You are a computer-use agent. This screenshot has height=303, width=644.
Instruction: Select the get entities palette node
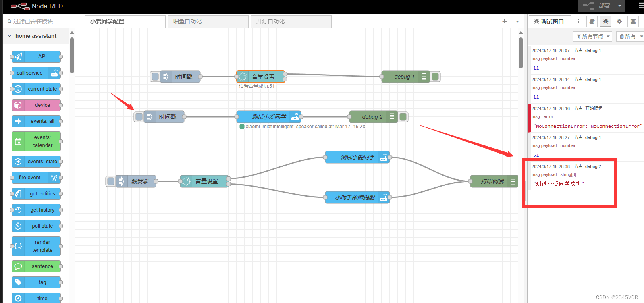pos(36,194)
